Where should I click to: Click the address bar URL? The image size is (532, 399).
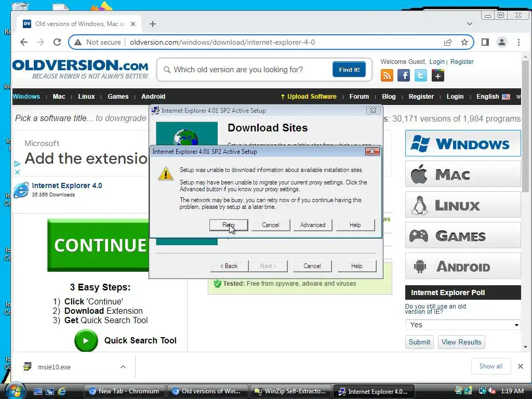click(x=222, y=42)
